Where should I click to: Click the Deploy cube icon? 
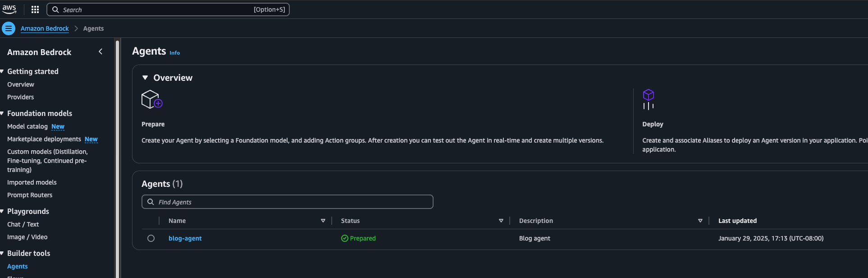[x=649, y=99]
